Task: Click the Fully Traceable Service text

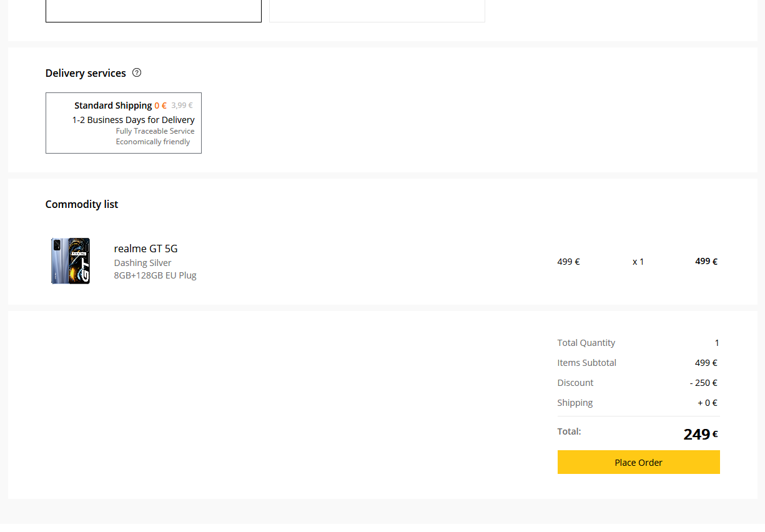Action: coord(155,131)
